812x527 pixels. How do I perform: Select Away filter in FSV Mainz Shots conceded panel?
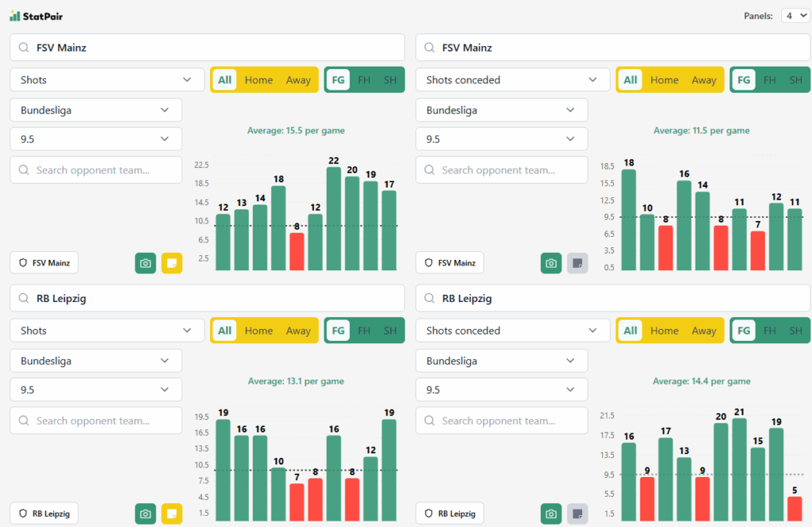[x=704, y=80]
